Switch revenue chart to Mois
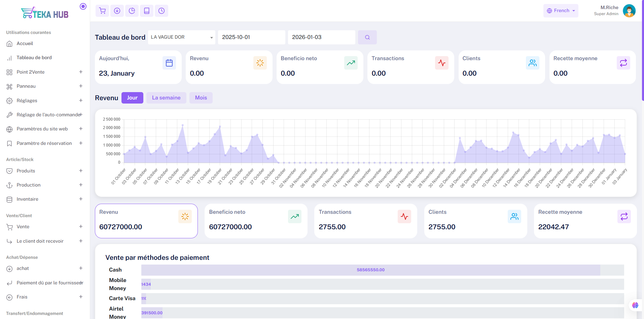 (201, 98)
